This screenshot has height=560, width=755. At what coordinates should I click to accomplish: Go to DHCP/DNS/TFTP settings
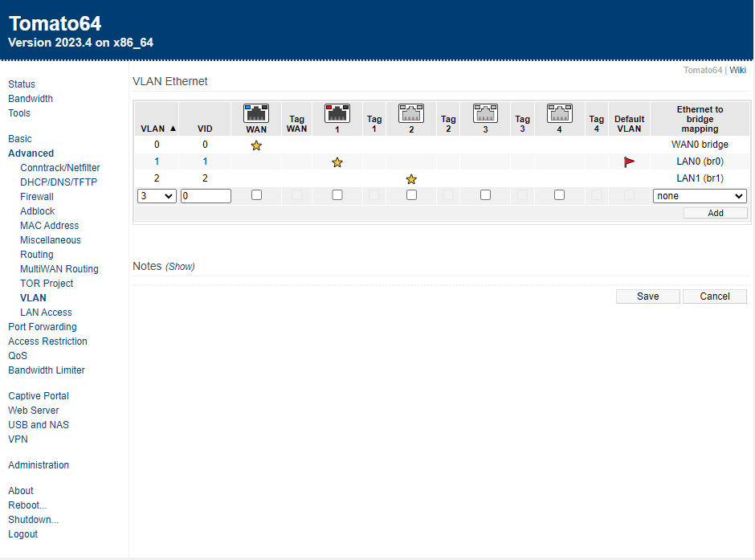click(59, 182)
